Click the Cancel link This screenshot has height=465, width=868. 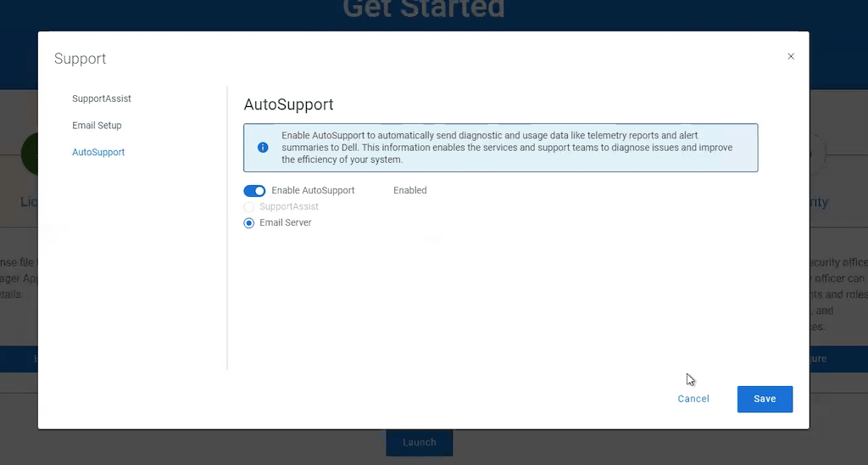[693, 399]
